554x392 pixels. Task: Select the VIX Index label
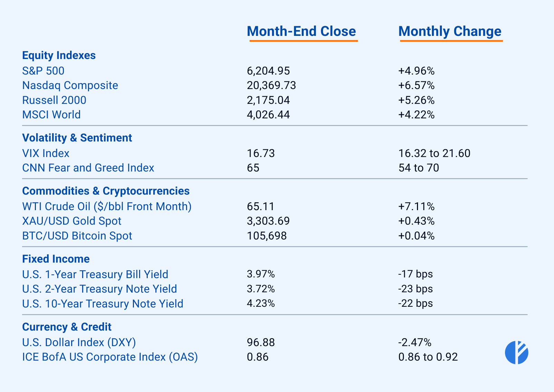tap(46, 153)
